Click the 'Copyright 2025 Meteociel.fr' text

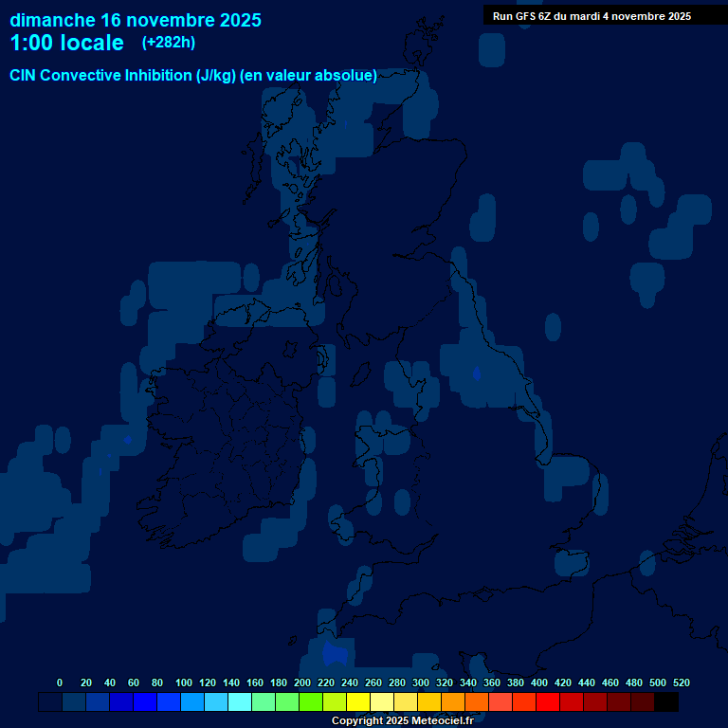402,721
